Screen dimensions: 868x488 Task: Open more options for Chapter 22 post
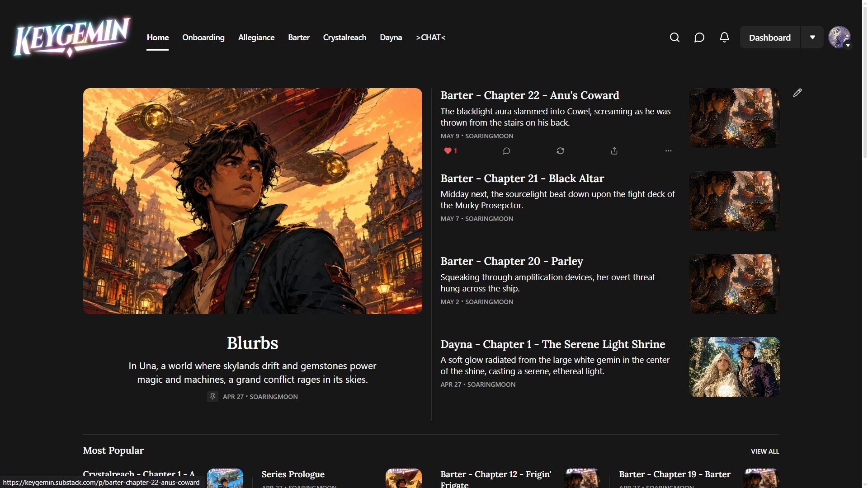coord(669,151)
